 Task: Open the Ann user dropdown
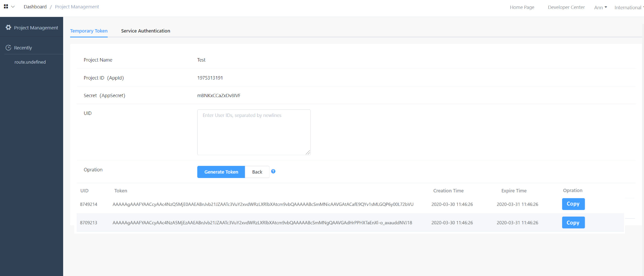(x=600, y=7)
